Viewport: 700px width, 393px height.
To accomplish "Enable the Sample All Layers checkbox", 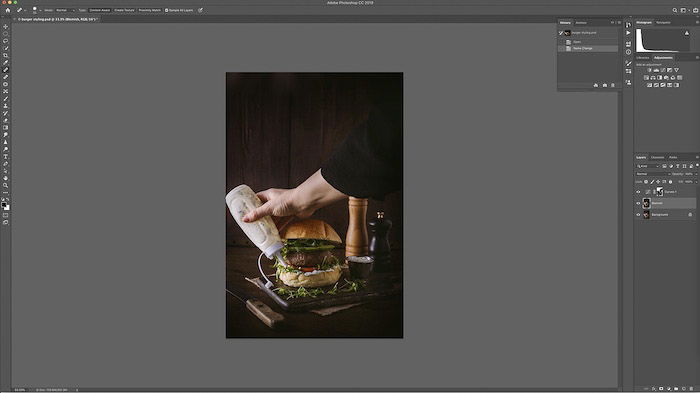I will [x=167, y=10].
